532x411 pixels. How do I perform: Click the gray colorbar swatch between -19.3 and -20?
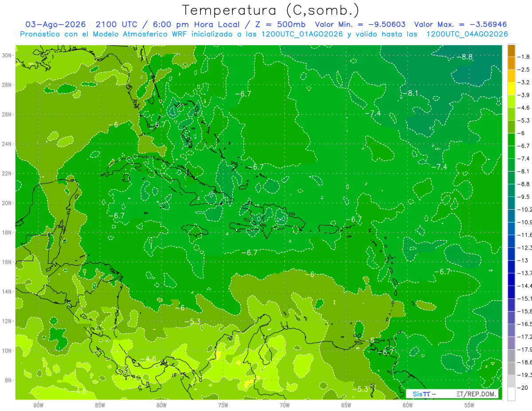click(x=511, y=381)
